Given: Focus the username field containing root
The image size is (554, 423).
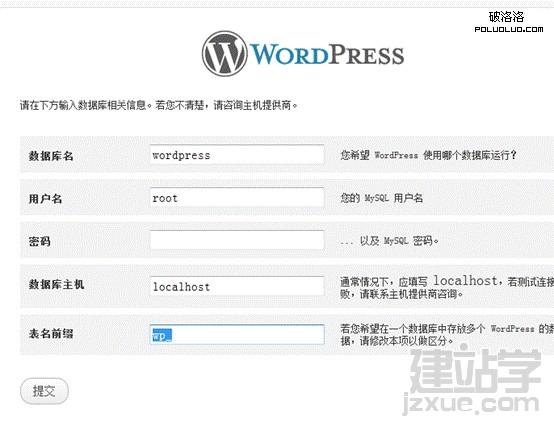Looking at the screenshot, I should pos(237,198).
